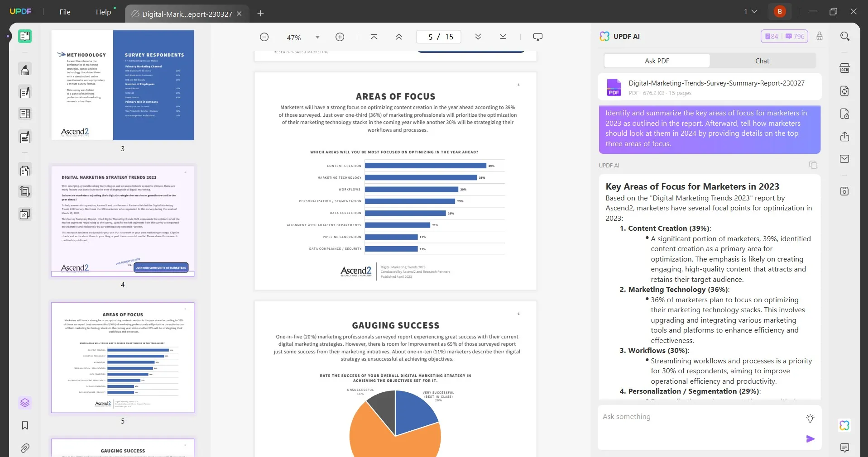
Task: Close the Digital-Mark...eport-230327 tab
Action: coord(240,14)
